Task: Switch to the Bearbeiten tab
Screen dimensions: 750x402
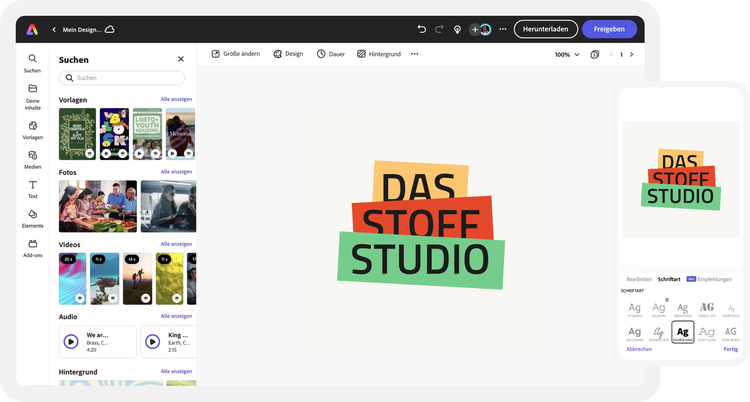Action: [639, 279]
